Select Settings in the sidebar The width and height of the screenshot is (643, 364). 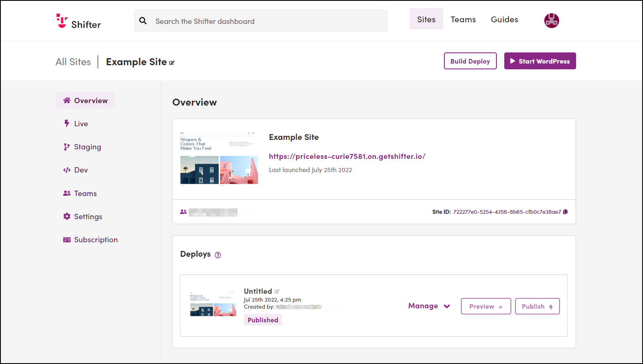tap(83, 216)
